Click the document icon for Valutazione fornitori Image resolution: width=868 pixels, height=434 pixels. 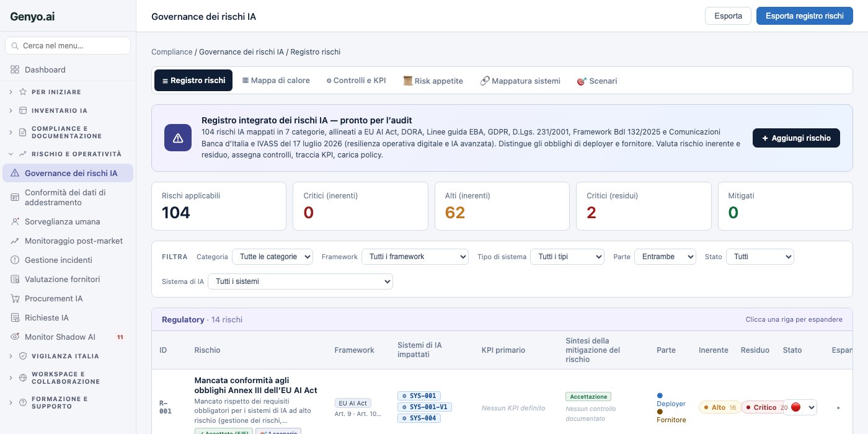pyautogui.click(x=15, y=279)
